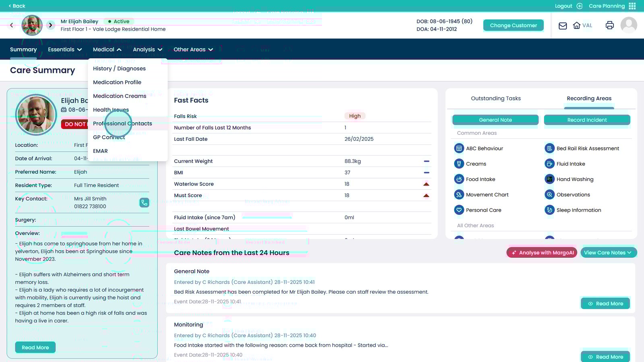Image resolution: width=644 pixels, height=362 pixels.
Task: Click the Care Planning apps grid icon
Action: tap(632, 6)
